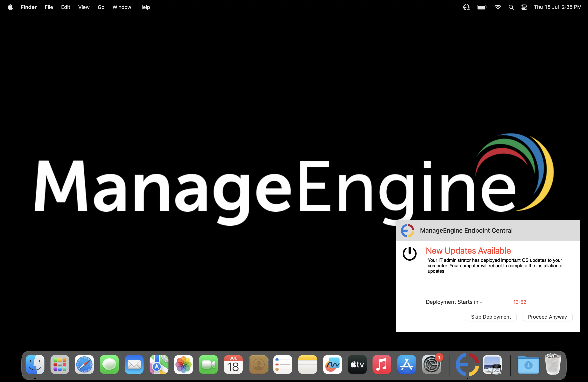The height and width of the screenshot is (382, 588).
Task: Launch Apple TV from the dock
Action: coord(357,364)
